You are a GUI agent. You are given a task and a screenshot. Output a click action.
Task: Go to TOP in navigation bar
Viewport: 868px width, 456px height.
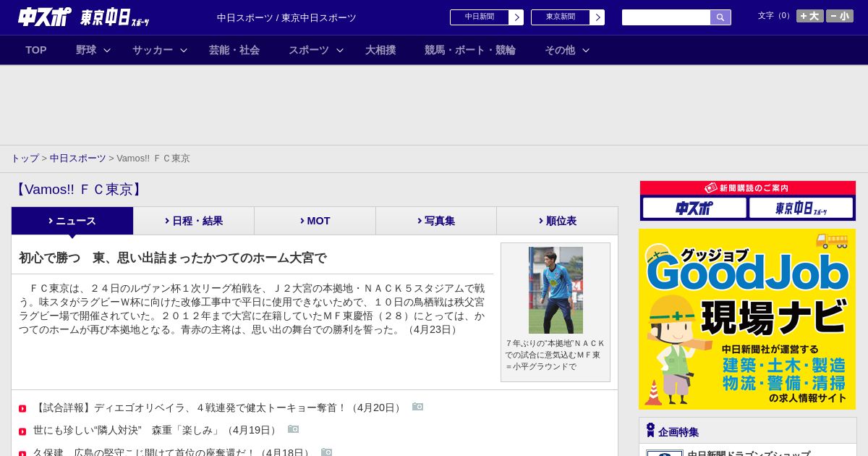pyautogui.click(x=36, y=50)
